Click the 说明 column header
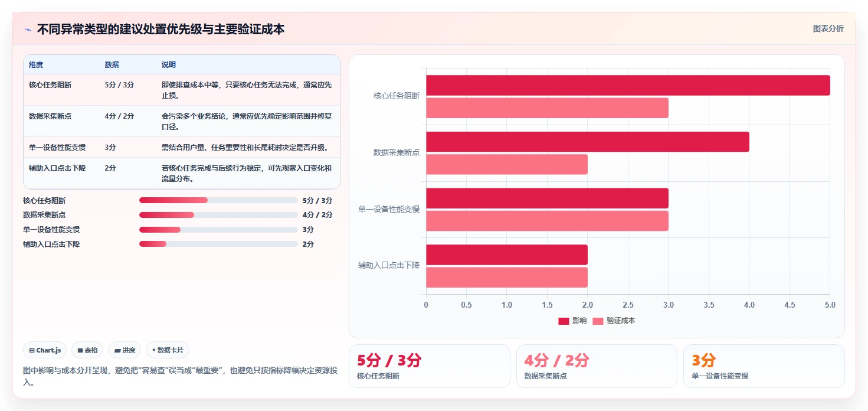Image resolution: width=868 pixels, height=411 pixels. pos(169,65)
